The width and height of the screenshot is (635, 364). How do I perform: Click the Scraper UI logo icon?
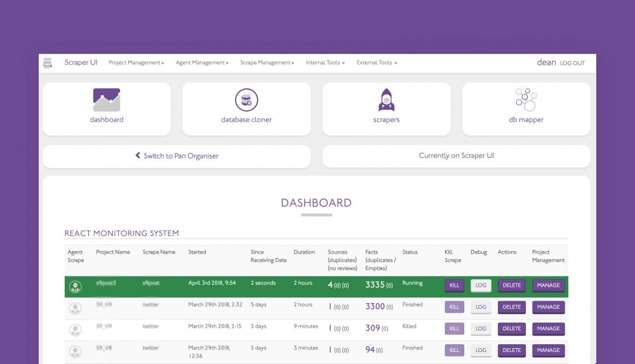(48, 63)
